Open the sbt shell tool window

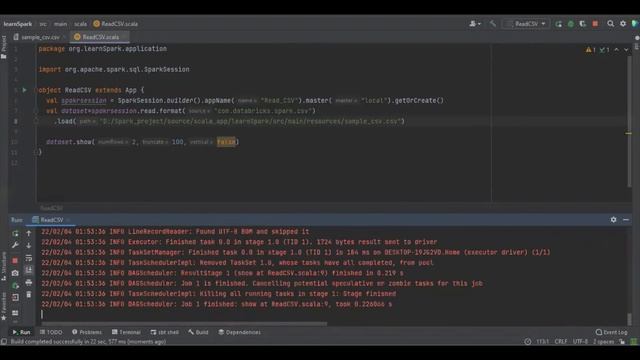tap(164, 332)
